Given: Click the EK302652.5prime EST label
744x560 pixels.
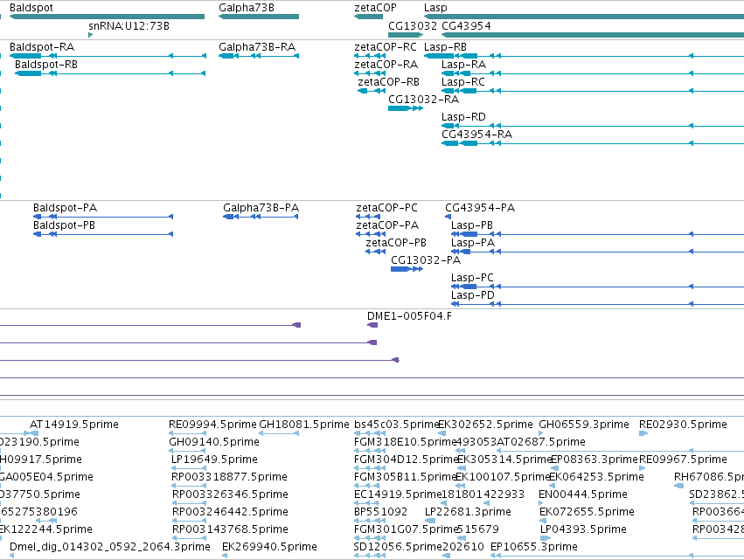Looking at the screenshot, I should (486, 425).
